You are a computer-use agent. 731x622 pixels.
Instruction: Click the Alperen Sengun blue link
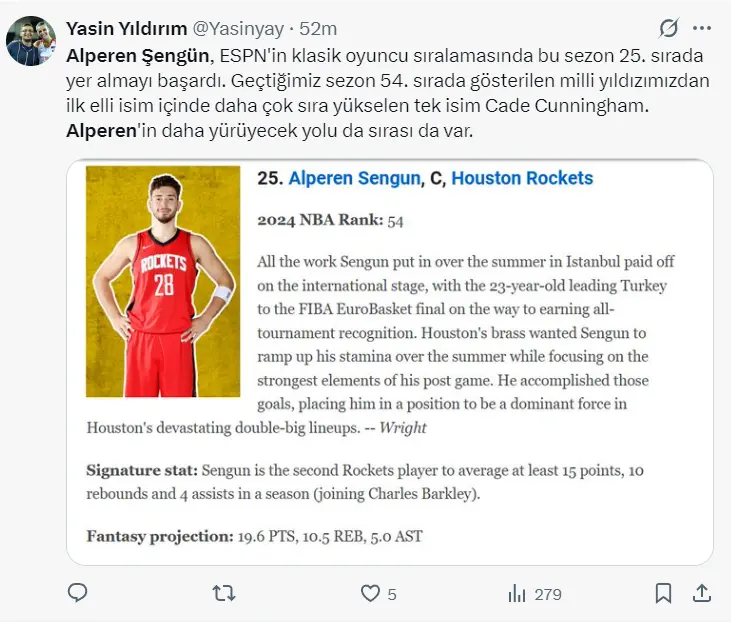354,178
